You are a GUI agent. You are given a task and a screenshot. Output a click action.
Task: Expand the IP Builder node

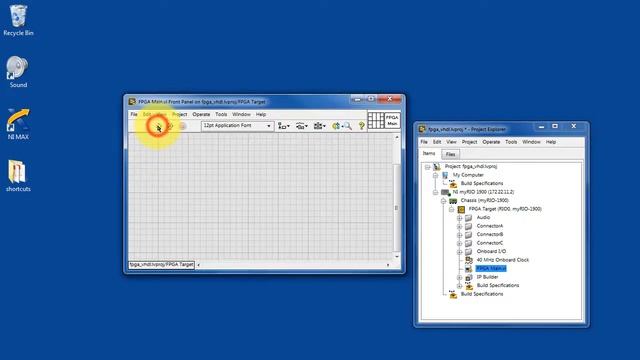coord(459,278)
